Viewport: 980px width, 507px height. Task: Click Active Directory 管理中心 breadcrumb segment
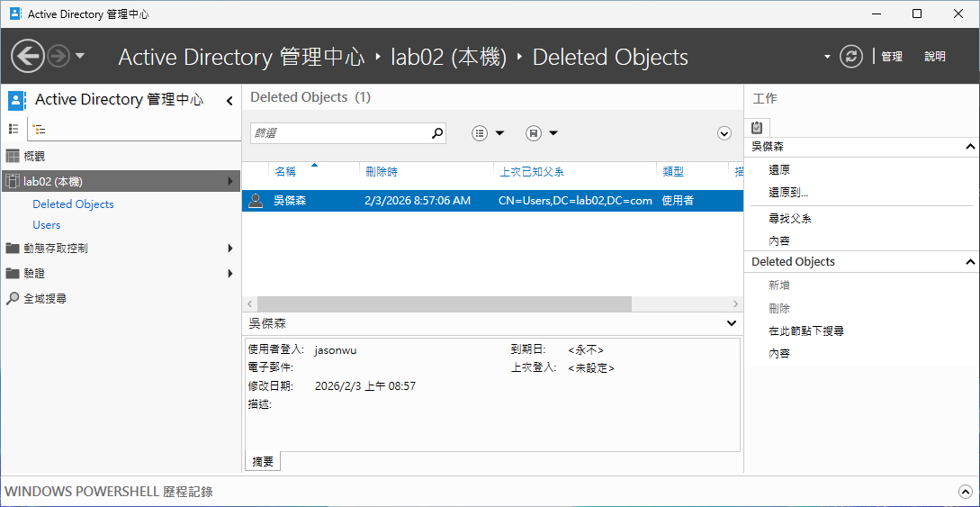point(241,57)
